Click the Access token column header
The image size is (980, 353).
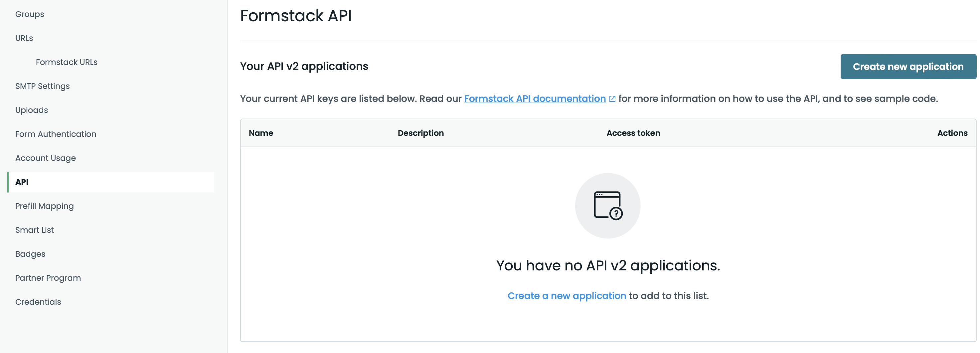pyautogui.click(x=633, y=133)
